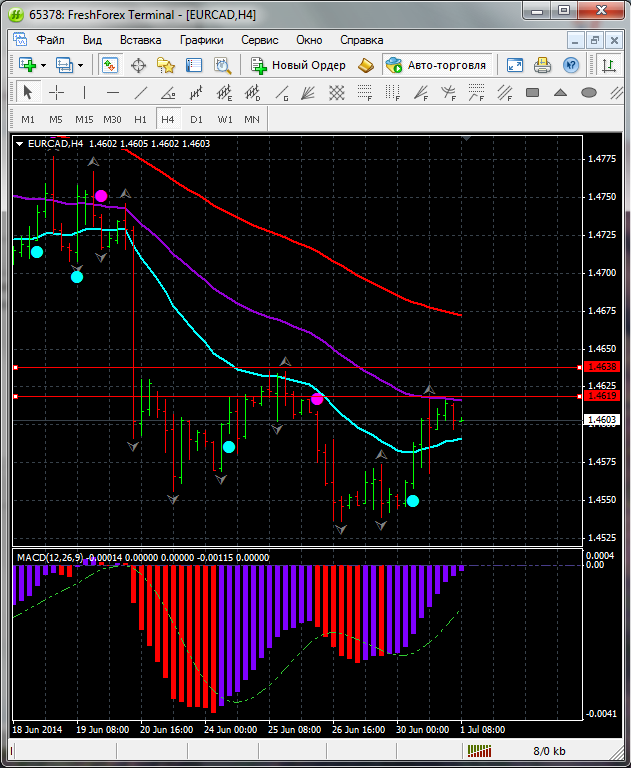Click the New Chart icon

(27, 65)
